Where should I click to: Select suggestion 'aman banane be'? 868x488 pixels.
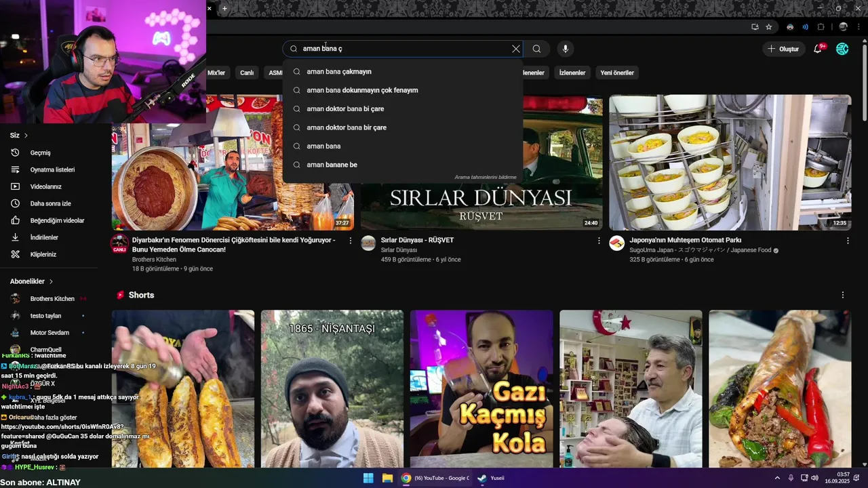tap(403, 165)
